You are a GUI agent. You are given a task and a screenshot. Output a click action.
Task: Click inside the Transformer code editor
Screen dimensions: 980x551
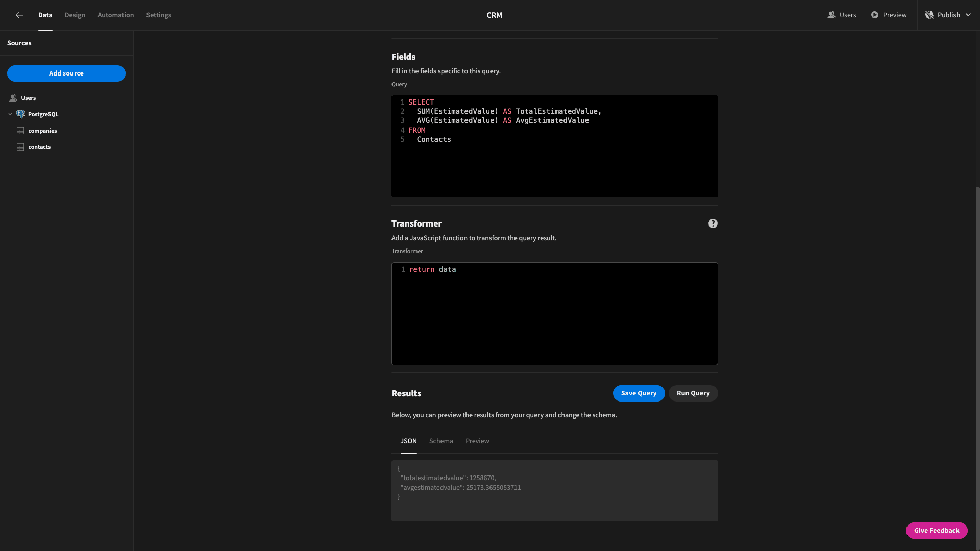coord(555,314)
